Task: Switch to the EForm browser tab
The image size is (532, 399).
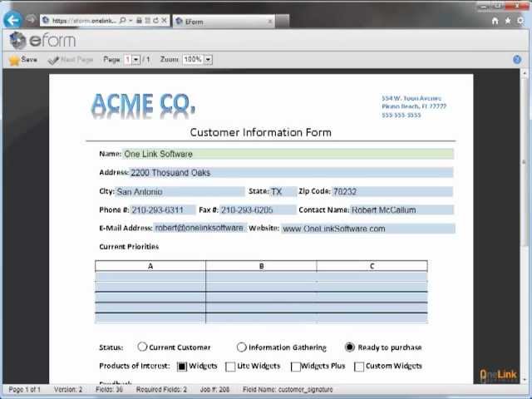Action: (224, 22)
